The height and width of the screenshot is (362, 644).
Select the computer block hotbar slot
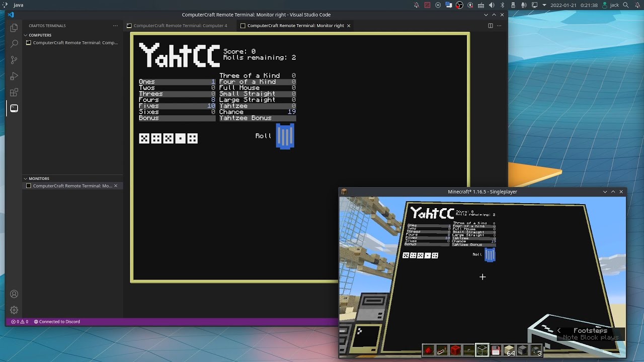(523, 350)
